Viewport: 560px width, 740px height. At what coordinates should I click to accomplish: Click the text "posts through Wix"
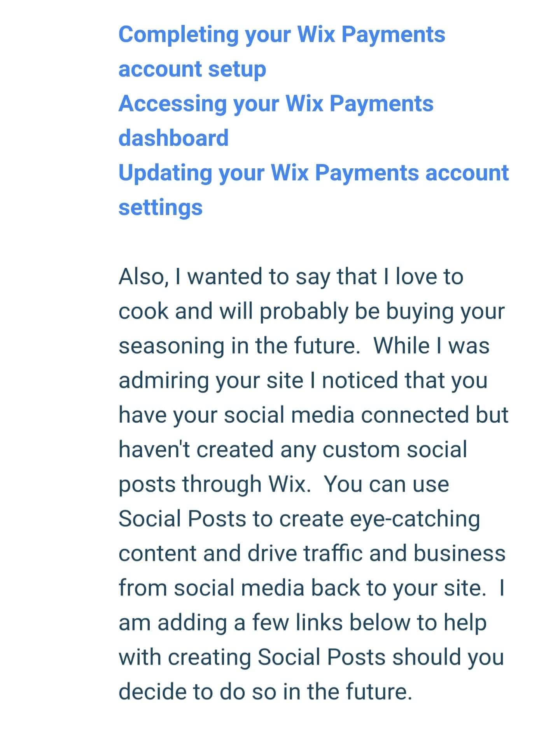coord(212,484)
